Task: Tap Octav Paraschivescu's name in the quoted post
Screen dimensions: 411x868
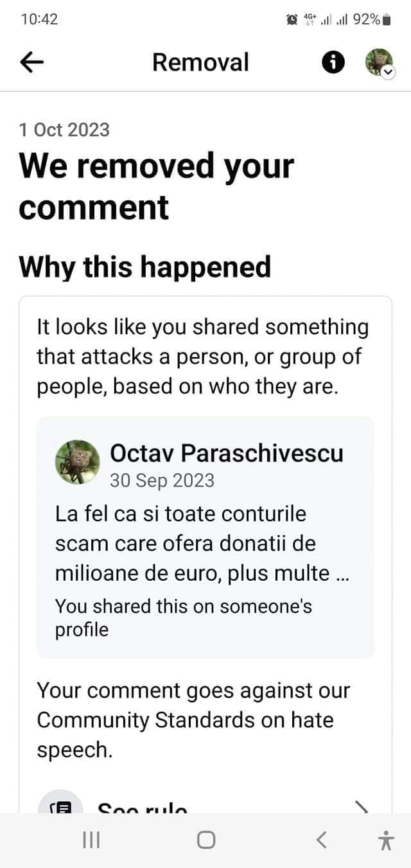Action: 227,454
